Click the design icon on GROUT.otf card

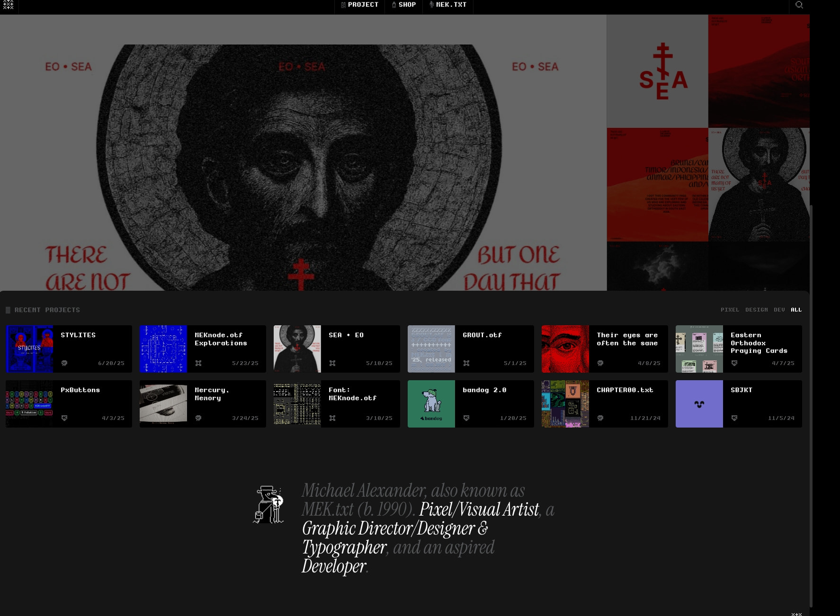(466, 363)
